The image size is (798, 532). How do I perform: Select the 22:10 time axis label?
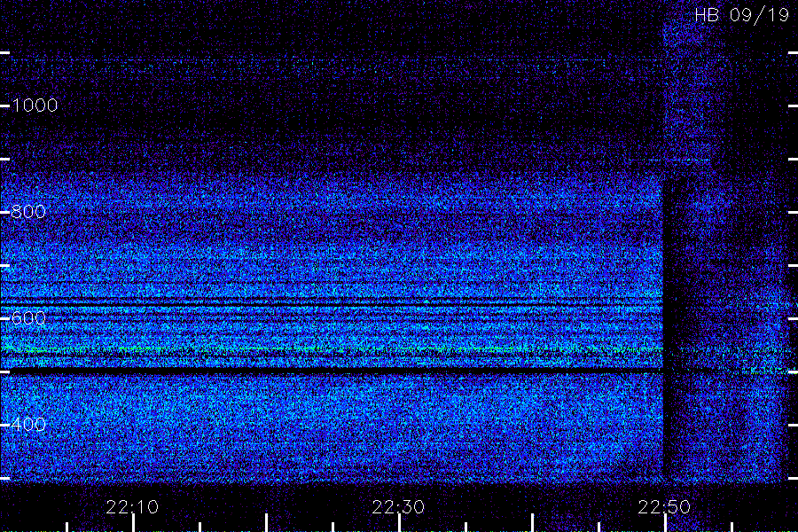point(132,506)
